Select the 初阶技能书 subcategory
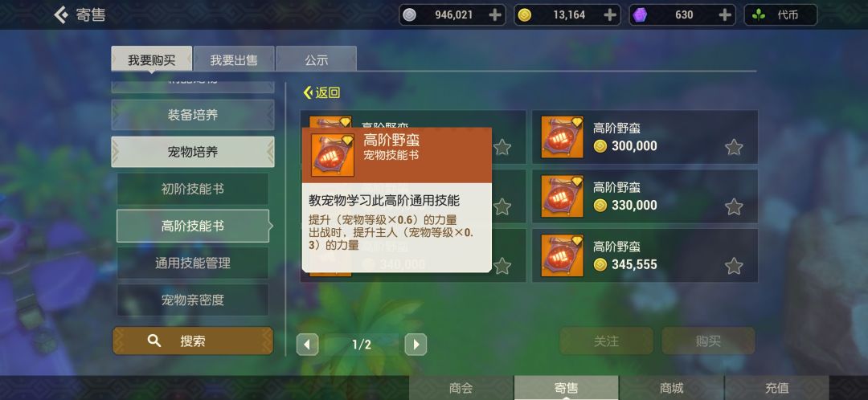The height and width of the screenshot is (400, 868). [193, 190]
